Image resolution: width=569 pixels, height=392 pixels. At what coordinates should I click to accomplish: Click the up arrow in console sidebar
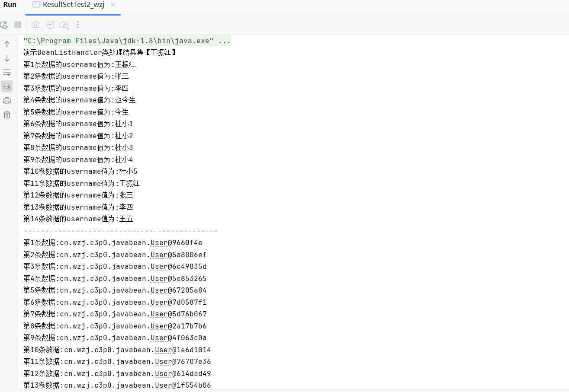(x=7, y=44)
